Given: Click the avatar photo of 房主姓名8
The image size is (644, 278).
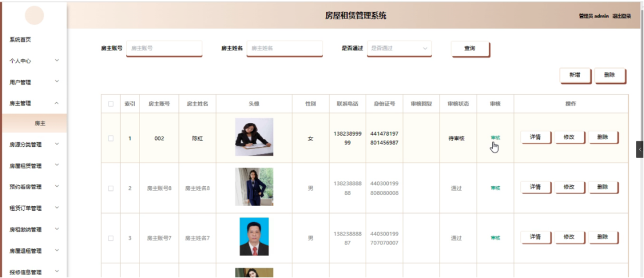Looking at the screenshot, I should tap(254, 186).
